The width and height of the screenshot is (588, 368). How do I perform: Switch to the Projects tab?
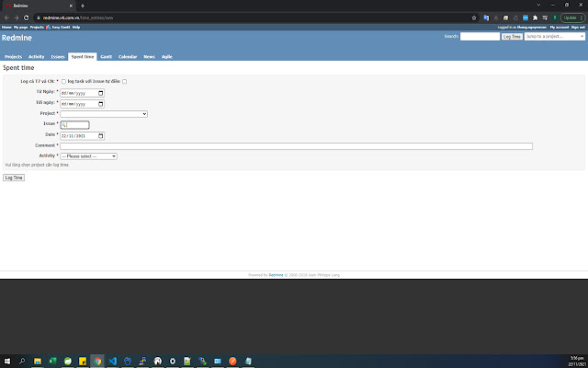(x=13, y=57)
